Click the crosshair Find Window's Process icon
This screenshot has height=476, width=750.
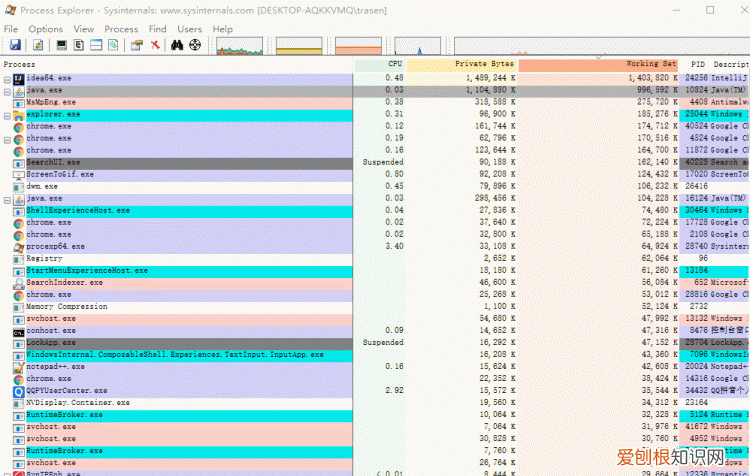pyautogui.click(x=195, y=45)
